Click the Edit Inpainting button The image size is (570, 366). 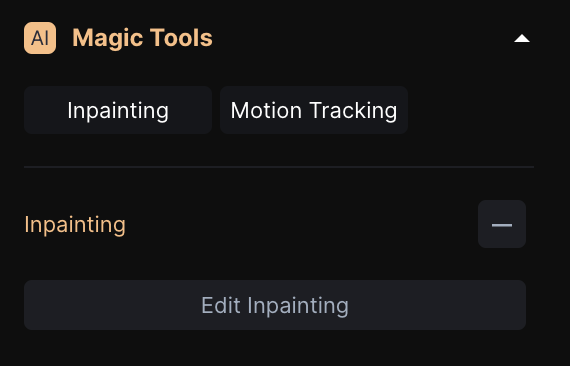point(275,305)
